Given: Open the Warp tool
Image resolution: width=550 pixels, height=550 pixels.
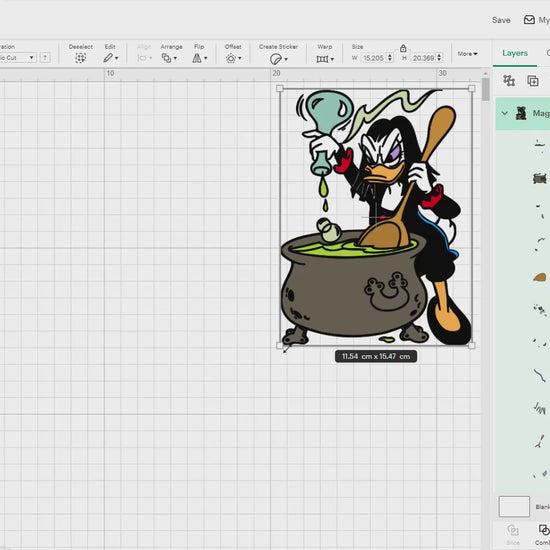Looking at the screenshot, I should point(322,59).
